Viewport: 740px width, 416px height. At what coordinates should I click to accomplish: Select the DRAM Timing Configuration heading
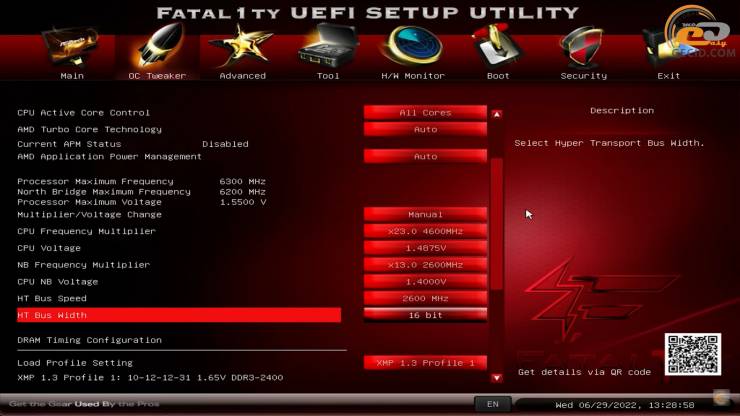(90, 340)
